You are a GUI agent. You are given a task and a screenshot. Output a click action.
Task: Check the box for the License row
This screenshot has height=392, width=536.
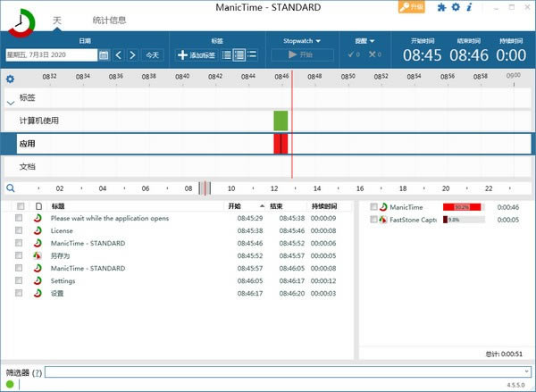click(20, 230)
